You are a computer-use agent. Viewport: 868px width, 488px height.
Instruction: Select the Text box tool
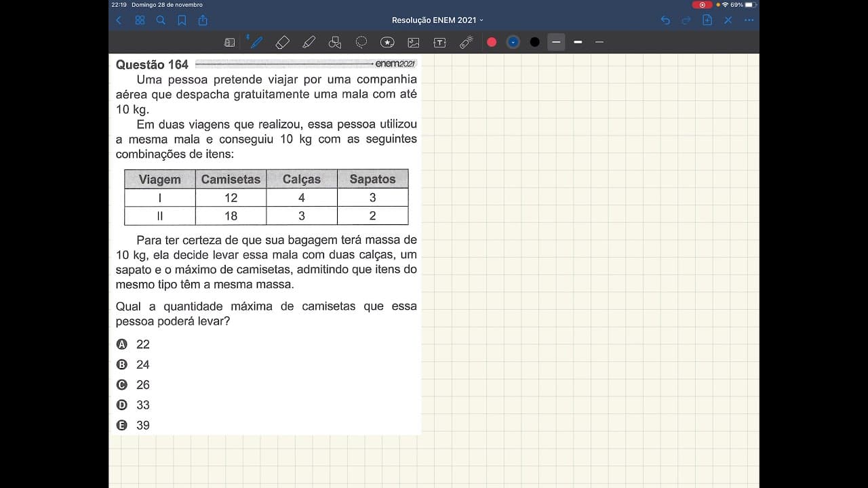(x=439, y=42)
